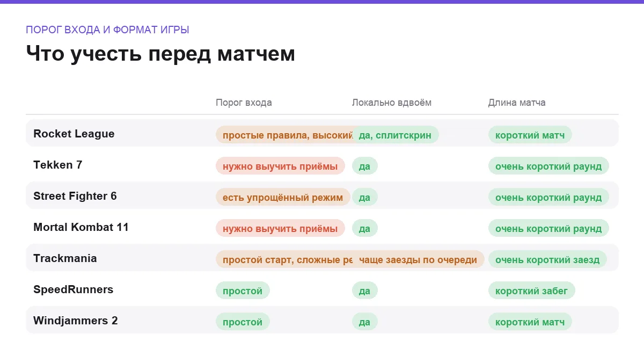Image resolution: width=644 pixels, height=363 pixels.
Task: Click the 'простой' tag in the SpeedRunners row
Action: [243, 291]
